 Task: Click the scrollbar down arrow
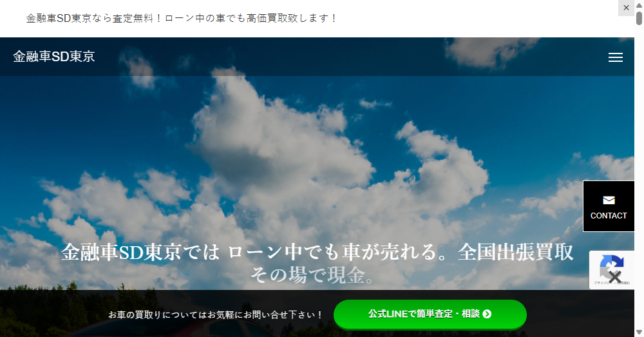click(x=639, y=332)
